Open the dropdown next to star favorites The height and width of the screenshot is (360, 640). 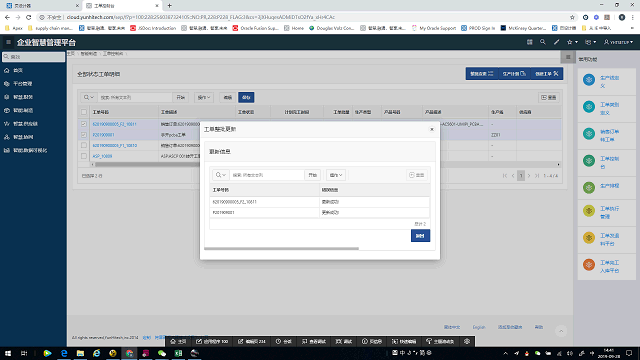590,42
